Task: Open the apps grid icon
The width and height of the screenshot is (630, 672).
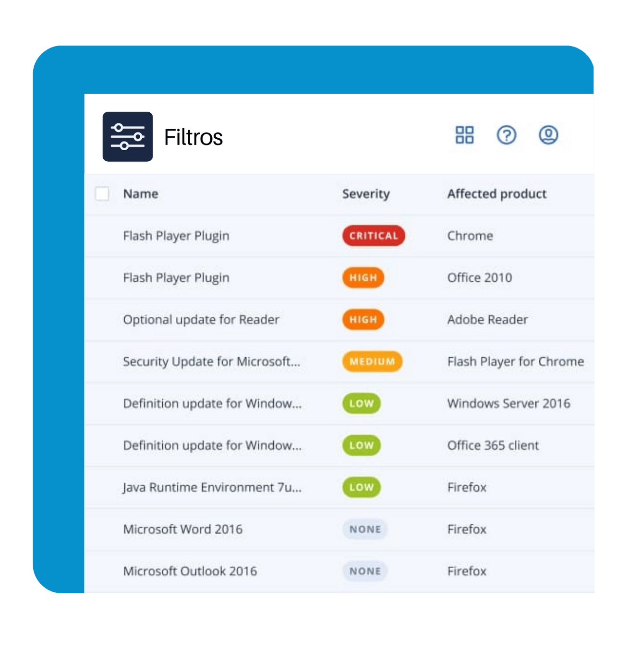Action: coord(464,135)
